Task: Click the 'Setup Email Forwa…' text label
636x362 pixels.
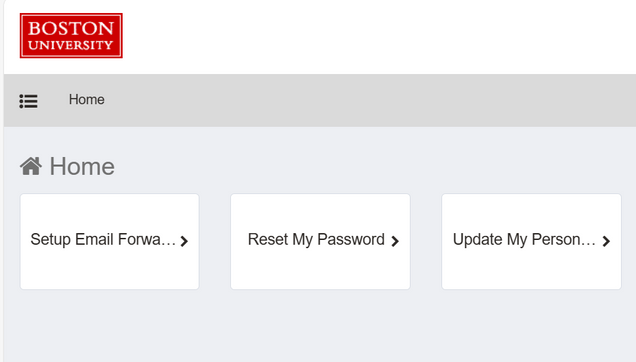Action: tap(103, 239)
